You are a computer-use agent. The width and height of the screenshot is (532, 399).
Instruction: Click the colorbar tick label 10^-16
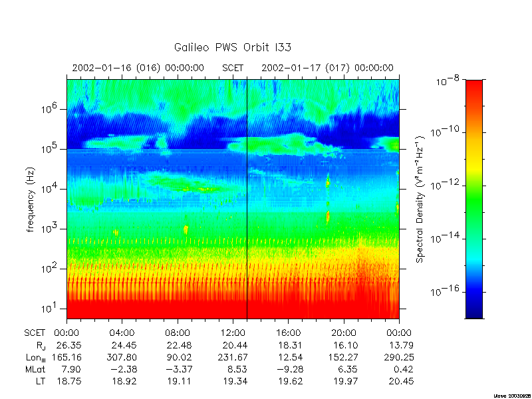click(445, 291)
